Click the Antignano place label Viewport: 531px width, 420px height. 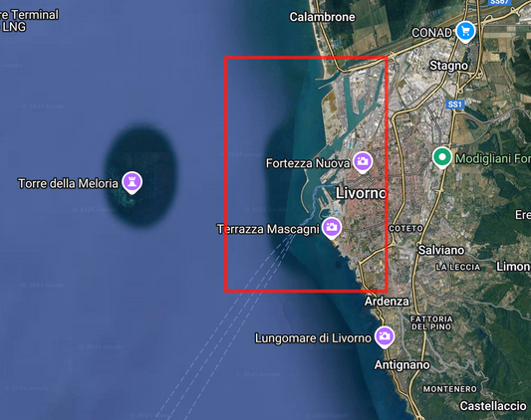click(x=401, y=365)
